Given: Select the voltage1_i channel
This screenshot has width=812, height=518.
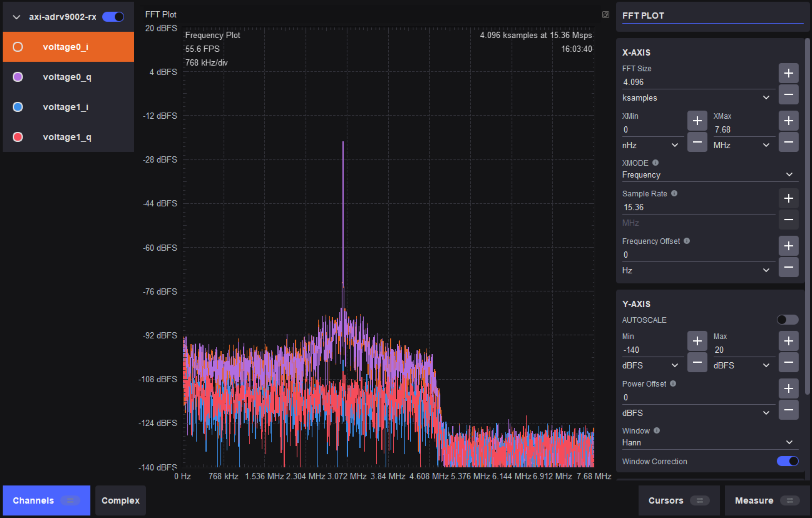Looking at the screenshot, I should click(69, 107).
